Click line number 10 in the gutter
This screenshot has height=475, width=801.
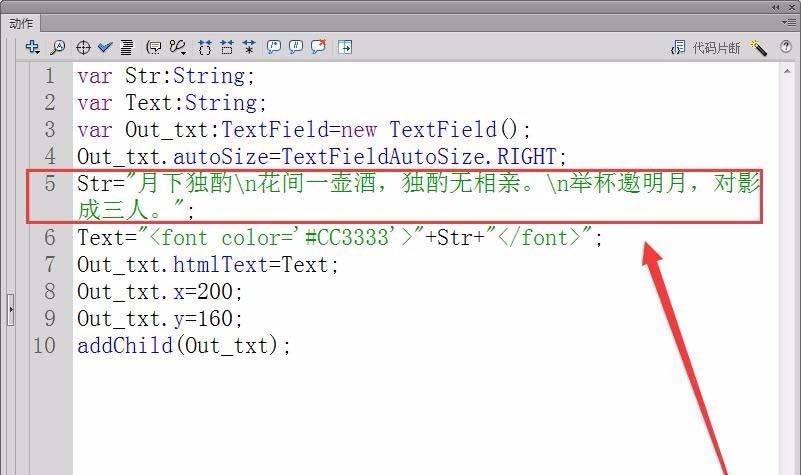point(44,346)
